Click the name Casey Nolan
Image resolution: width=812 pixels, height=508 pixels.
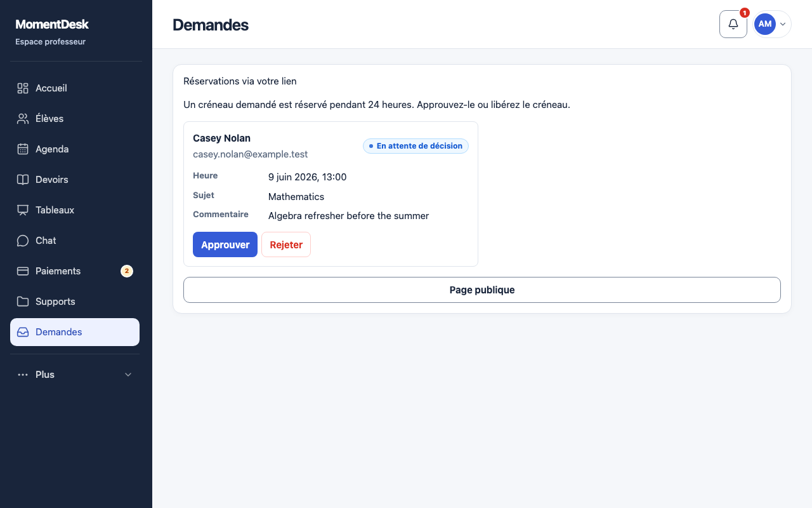(221, 138)
